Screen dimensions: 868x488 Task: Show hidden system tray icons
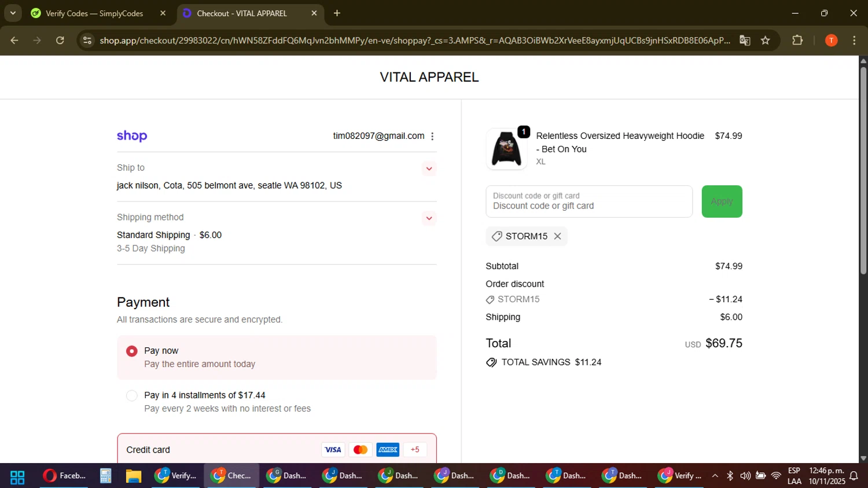pyautogui.click(x=715, y=476)
